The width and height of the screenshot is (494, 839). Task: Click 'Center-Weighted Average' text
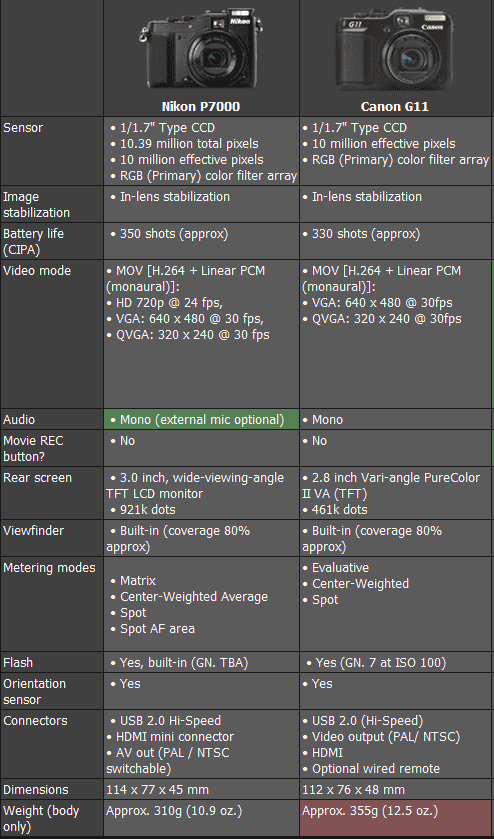(x=194, y=597)
